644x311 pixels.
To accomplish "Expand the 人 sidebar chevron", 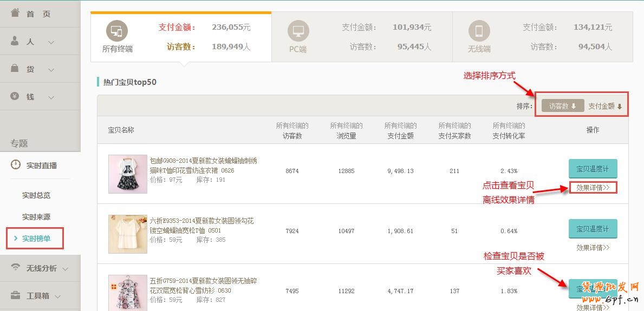I will click(x=51, y=42).
